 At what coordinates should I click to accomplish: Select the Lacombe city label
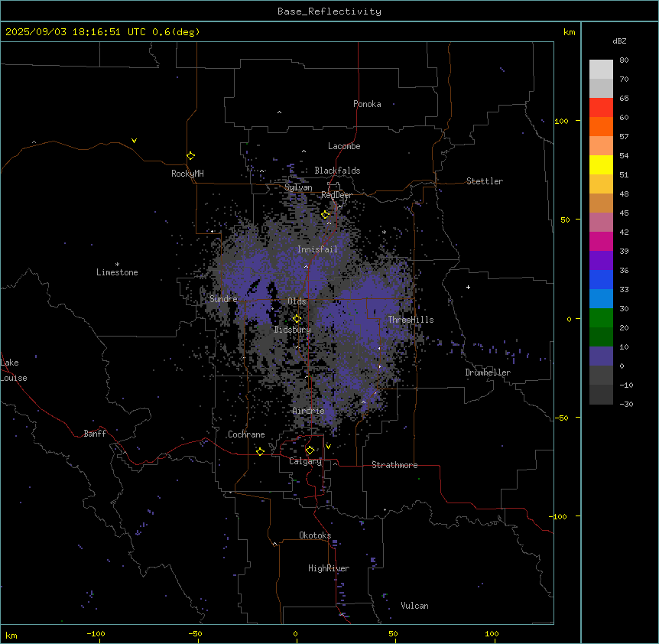(344, 146)
